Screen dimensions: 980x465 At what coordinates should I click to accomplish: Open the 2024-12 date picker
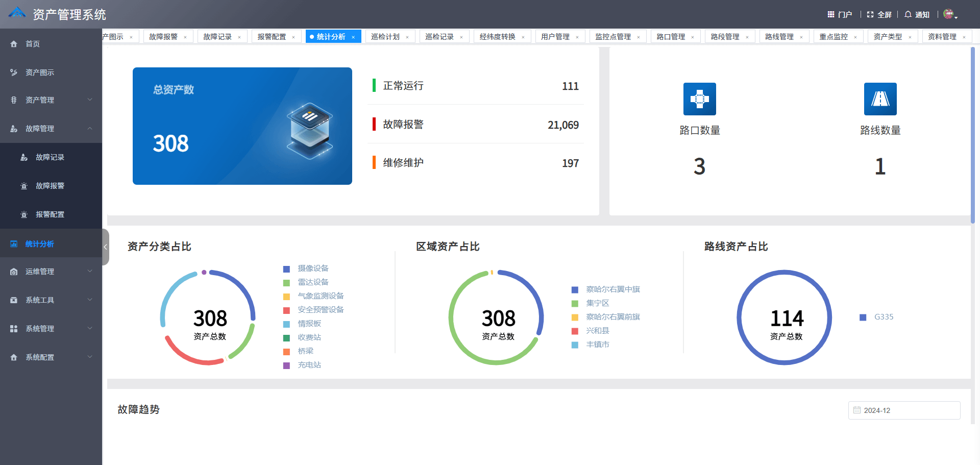pyautogui.click(x=904, y=410)
